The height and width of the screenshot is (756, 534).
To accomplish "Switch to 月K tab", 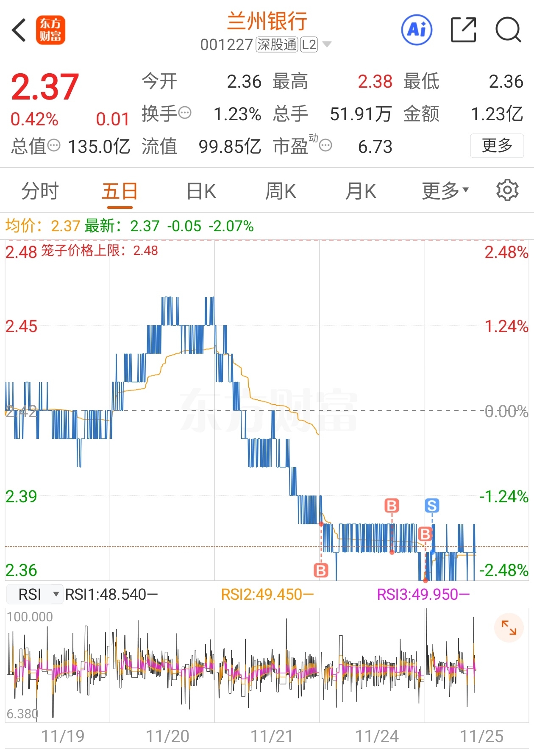I will click(361, 191).
